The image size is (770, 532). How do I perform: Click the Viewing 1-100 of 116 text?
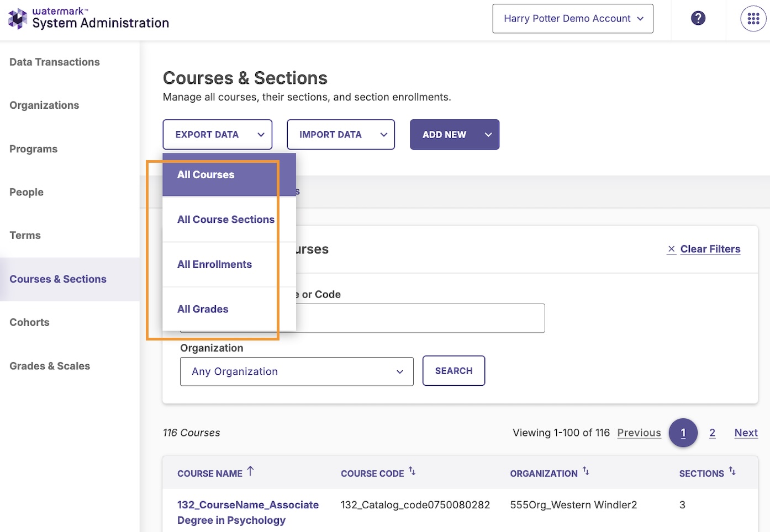click(x=561, y=433)
